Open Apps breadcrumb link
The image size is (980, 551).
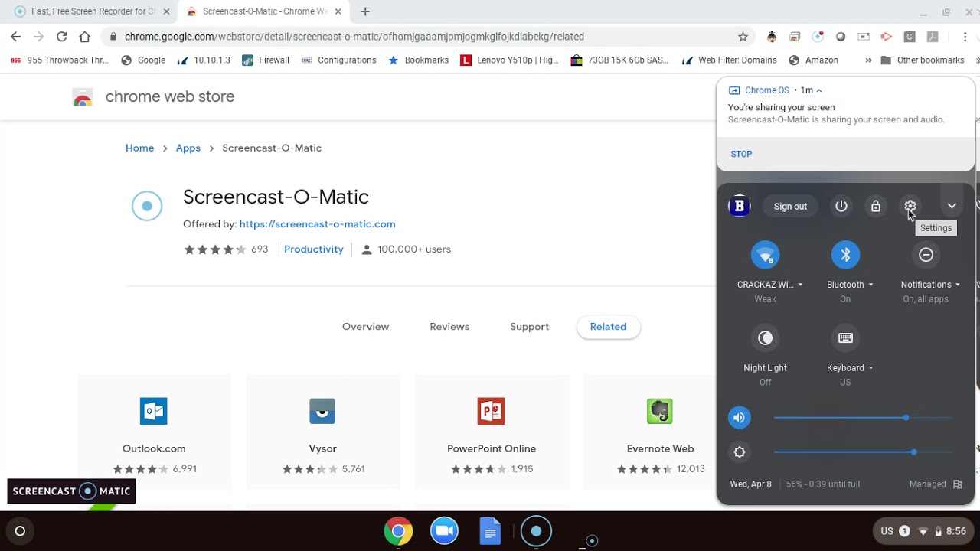[188, 148]
